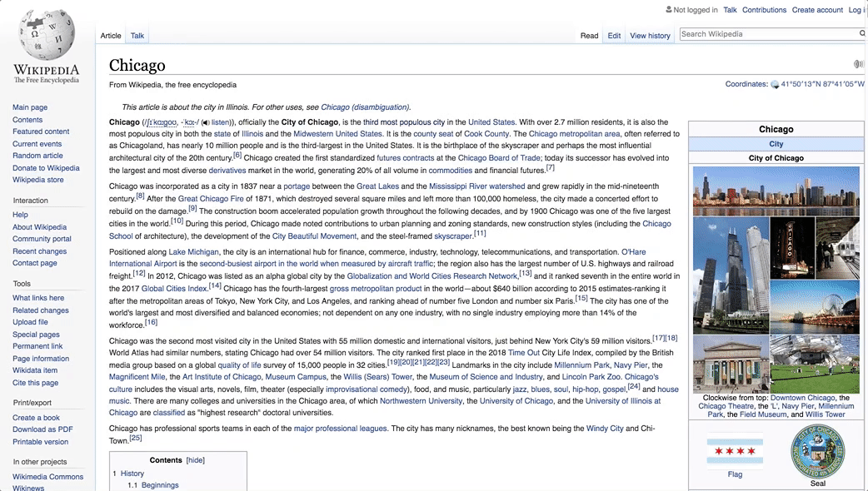Screen dimensions: 868x491
Task: Jump to History in Contents
Action: (x=132, y=474)
